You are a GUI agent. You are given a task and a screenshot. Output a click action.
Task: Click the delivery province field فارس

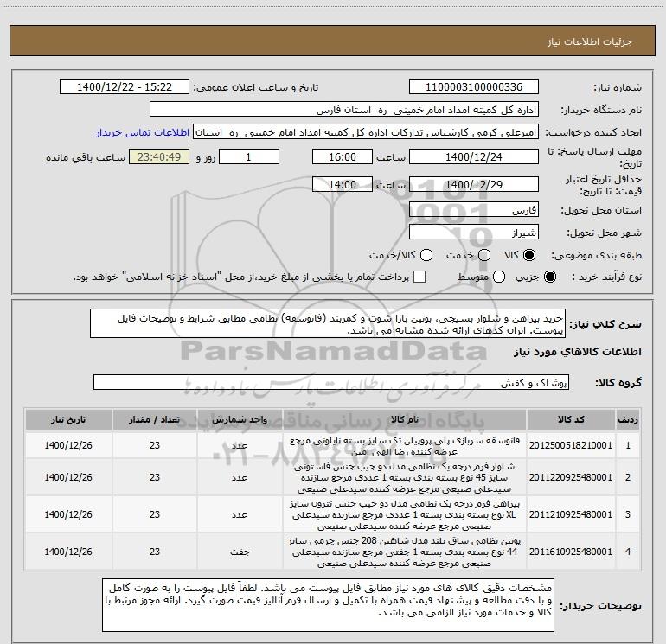(474, 210)
